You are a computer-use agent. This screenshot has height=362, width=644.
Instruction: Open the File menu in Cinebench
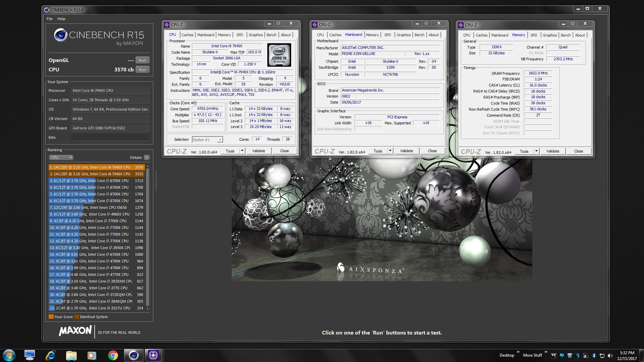(50, 19)
